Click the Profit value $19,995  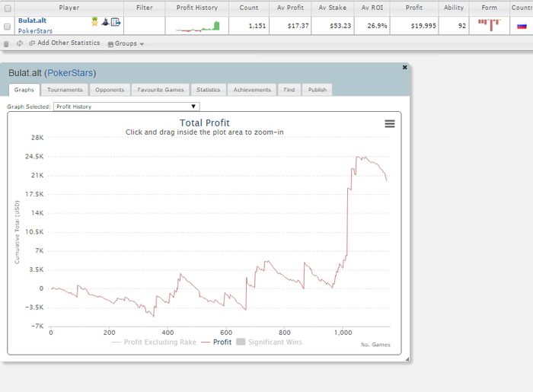tap(423, 26)
